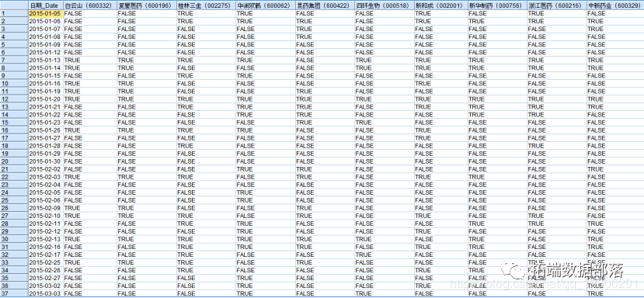Select the 2015-02-13 date cell
Image resolution: width=644 pixels, height=298 pixels.
(45, 239)
